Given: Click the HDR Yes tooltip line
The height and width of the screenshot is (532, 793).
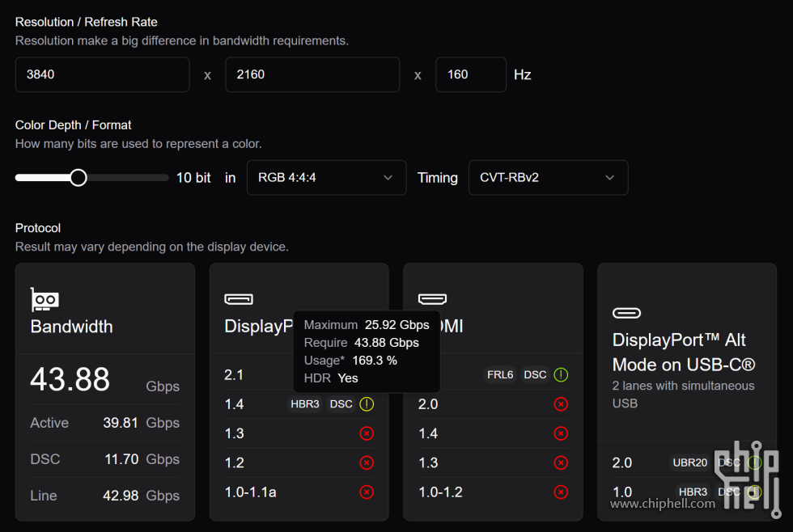Looking at the screenshot, I should coord(331,378).
